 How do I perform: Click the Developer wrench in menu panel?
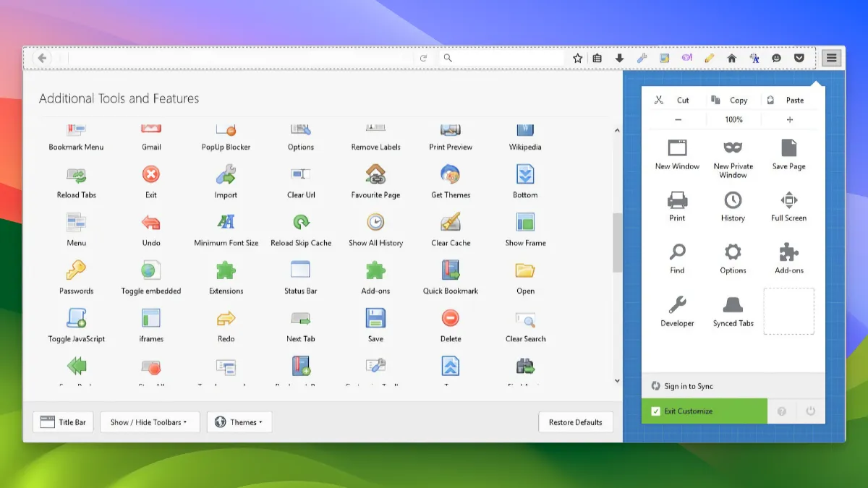tap(677, 304)
